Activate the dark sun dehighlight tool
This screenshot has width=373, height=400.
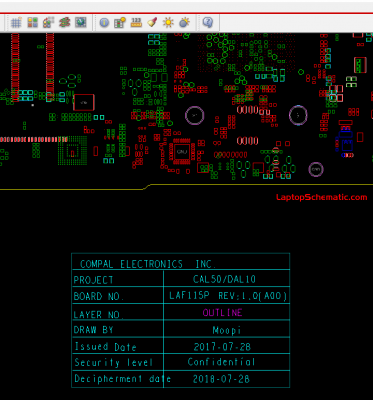184,23
